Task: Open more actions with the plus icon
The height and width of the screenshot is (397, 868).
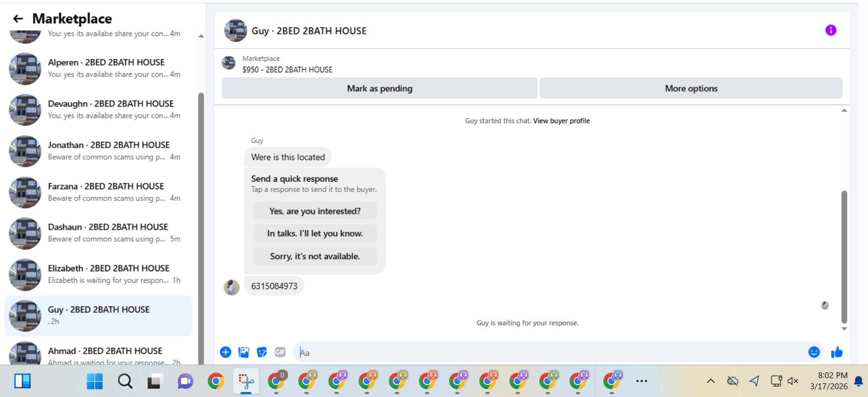Action: 225,352
